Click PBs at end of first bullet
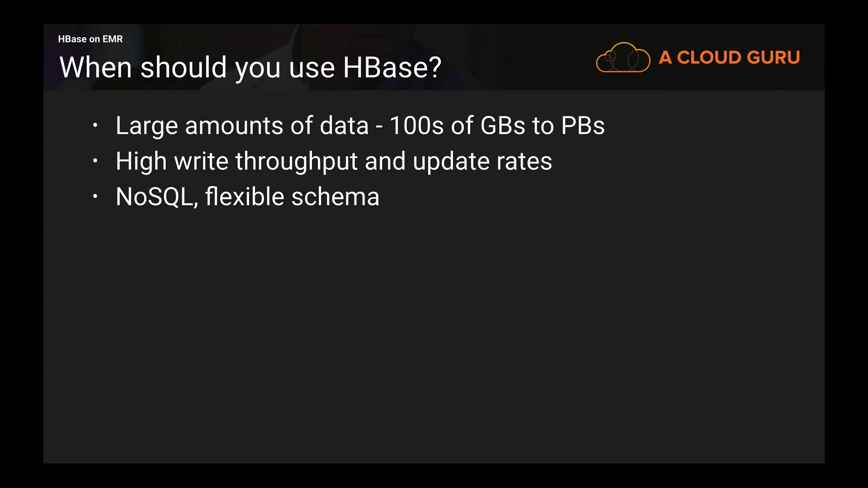This screenshot has width=868, height=488. pyautogui.click(x=583, y=126)
